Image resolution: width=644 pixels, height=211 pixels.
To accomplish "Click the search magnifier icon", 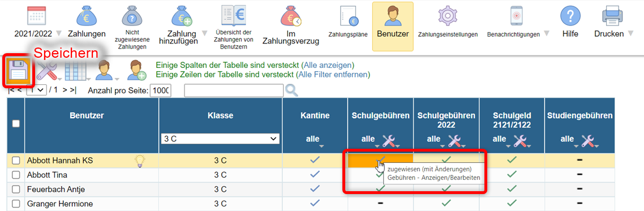I will [291, 91].
